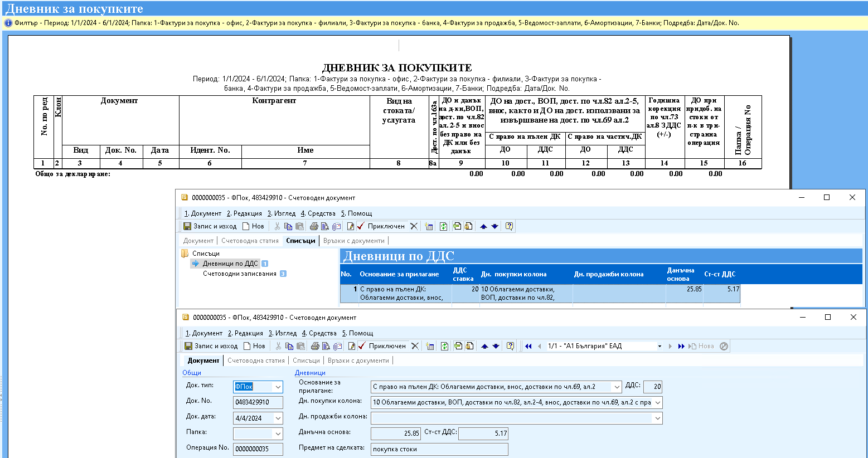This screenshot has width=868, height=458.
Task: Click Нов document button in the upper window
Action: click(x=253, y=226)
